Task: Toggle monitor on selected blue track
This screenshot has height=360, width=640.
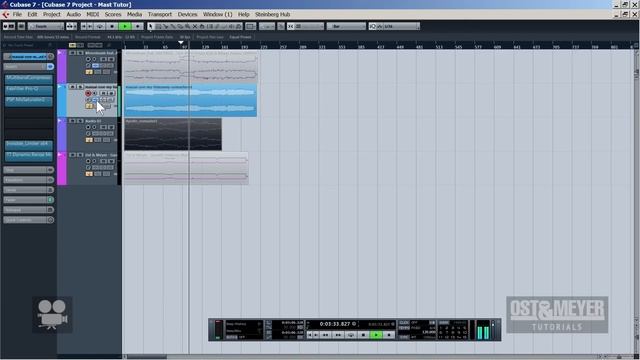Action: click(95, 93)
